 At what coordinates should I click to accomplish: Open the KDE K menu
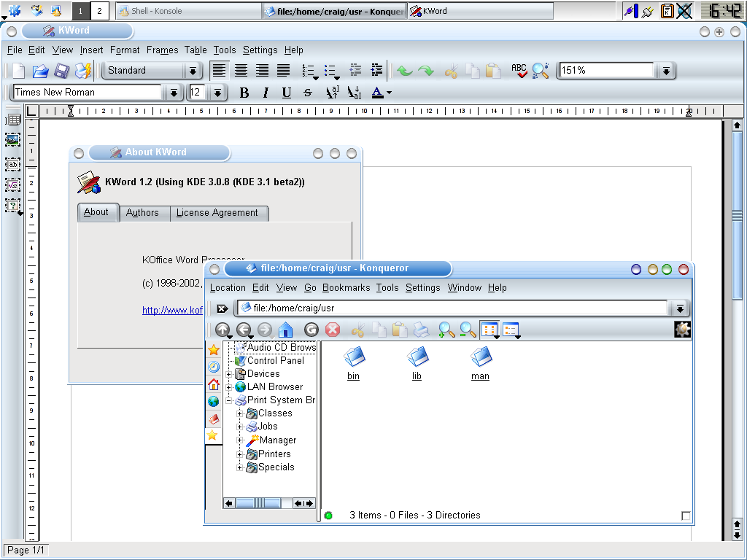point(13,10)
